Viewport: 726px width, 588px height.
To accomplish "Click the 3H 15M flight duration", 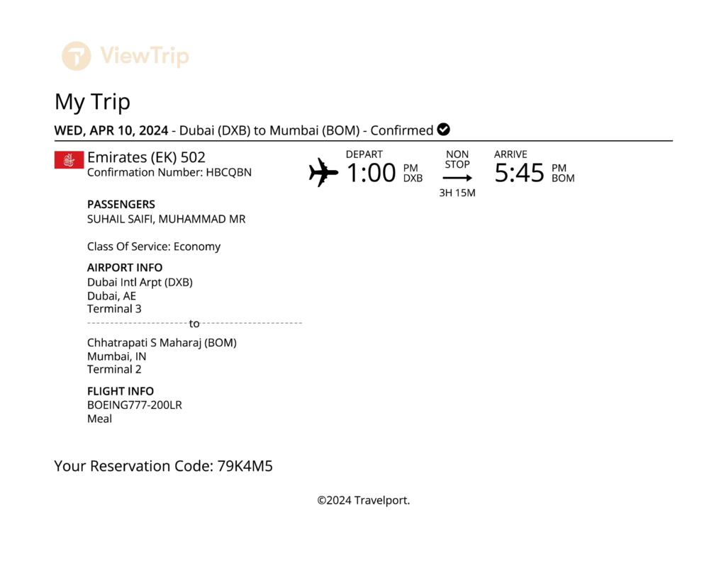I will (457, 193).
